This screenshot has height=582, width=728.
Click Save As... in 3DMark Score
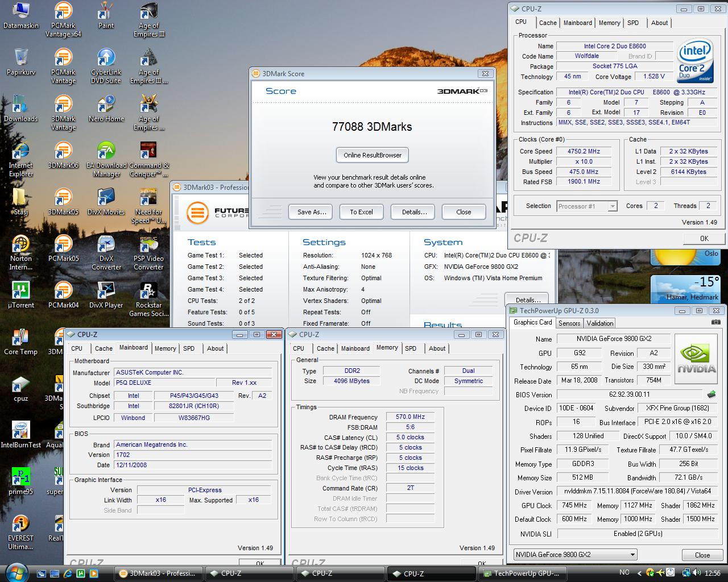click(312, 212)
